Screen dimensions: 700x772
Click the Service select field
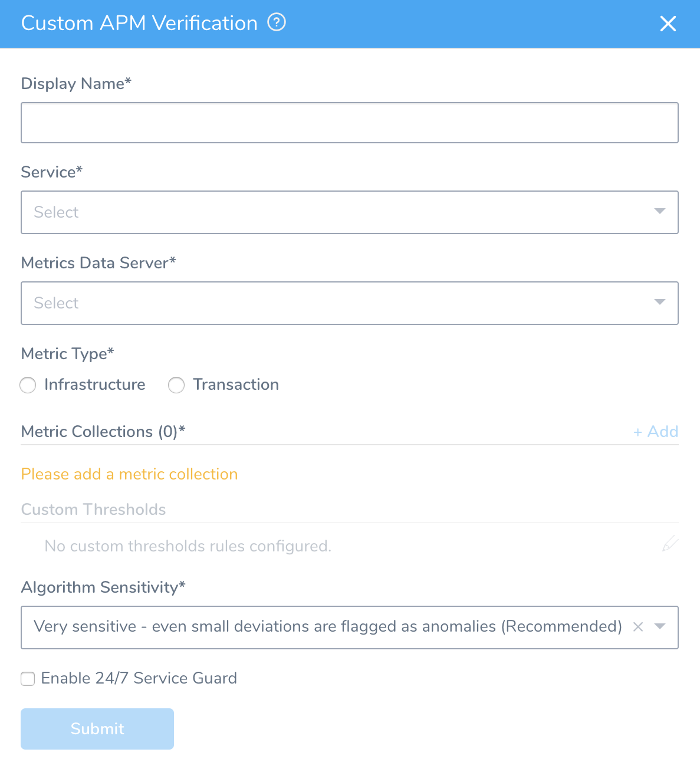(x=350, y=212)
